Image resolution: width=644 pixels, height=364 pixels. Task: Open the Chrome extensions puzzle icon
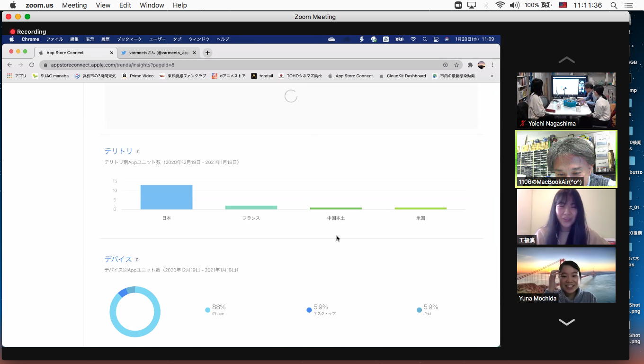[x=470, y=65]
